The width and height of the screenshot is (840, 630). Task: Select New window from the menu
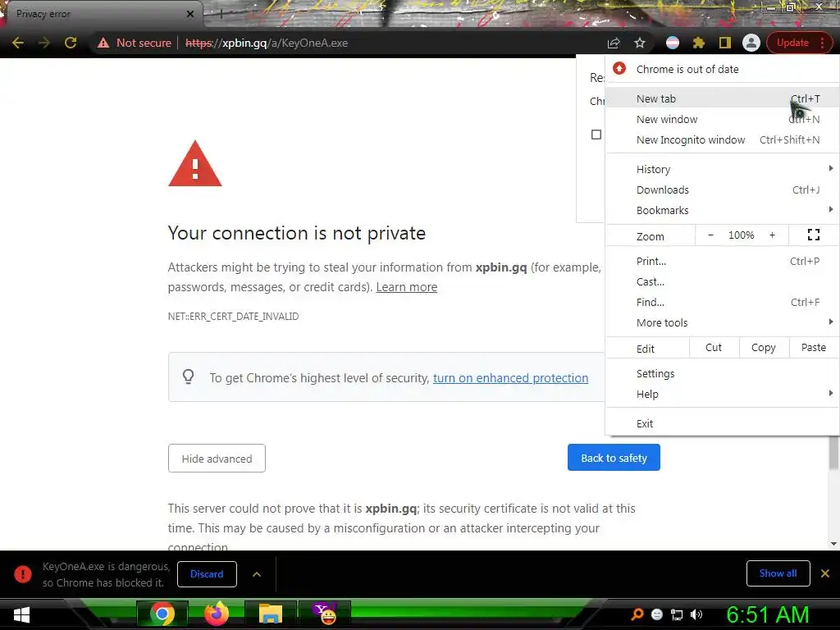[x=722, y=119]
